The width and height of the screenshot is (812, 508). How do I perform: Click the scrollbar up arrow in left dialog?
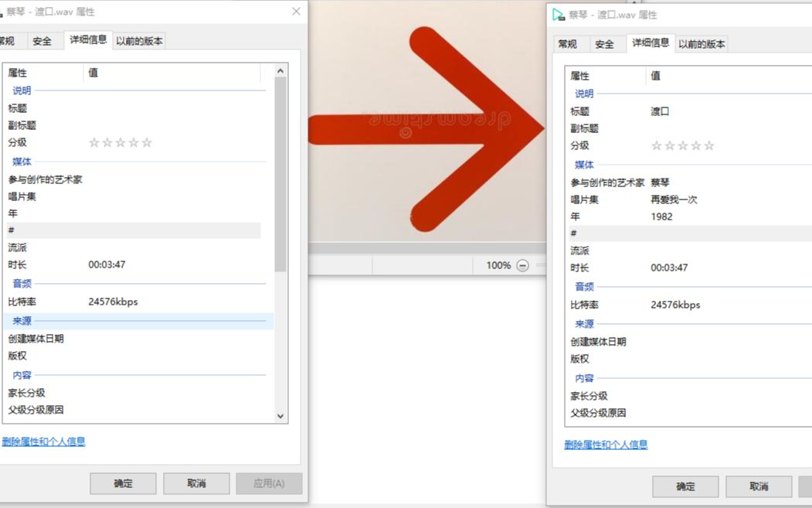(x=280, y=71)
